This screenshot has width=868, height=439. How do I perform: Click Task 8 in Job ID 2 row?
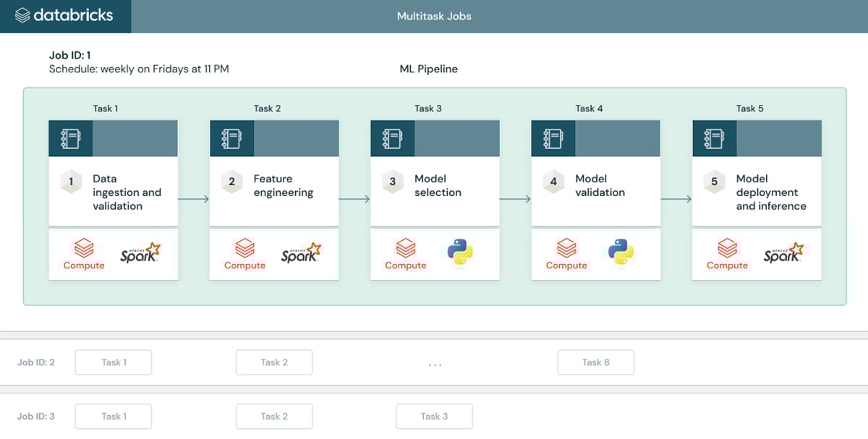[x=595, y=362]
